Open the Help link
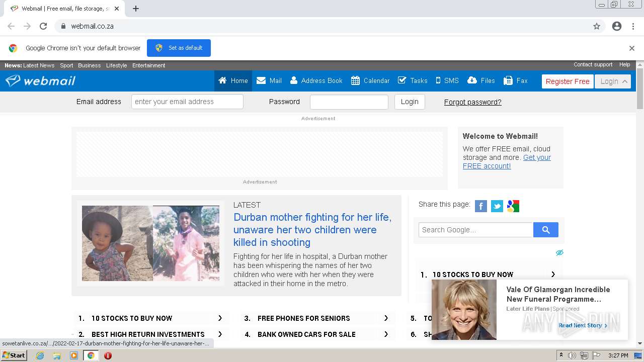The width and height of the screenshot is (644, 362). click(624, 64)
